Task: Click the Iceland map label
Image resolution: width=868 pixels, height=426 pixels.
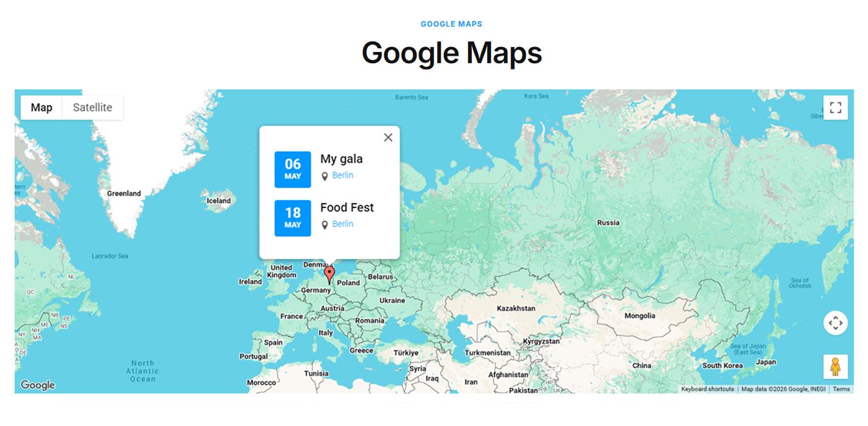Action: click(x=219, y=201)
